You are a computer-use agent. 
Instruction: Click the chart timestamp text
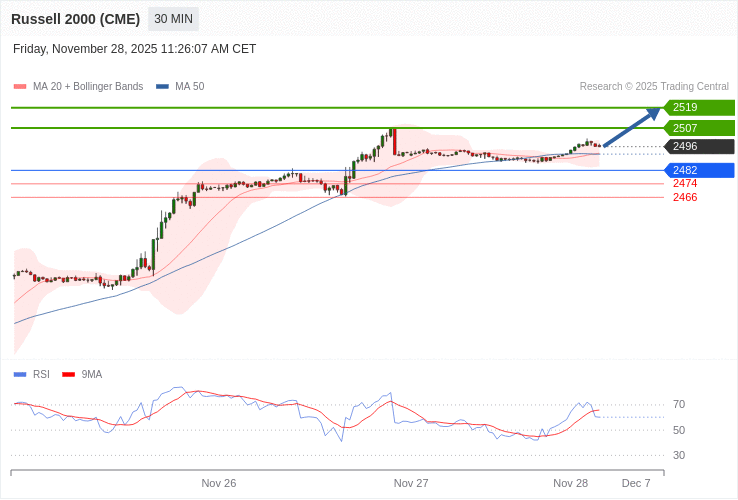pos(134,49)
